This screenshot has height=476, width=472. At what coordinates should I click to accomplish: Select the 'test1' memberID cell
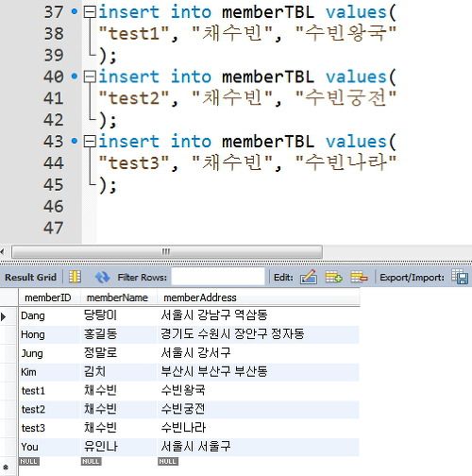click(x=49, y=391)
